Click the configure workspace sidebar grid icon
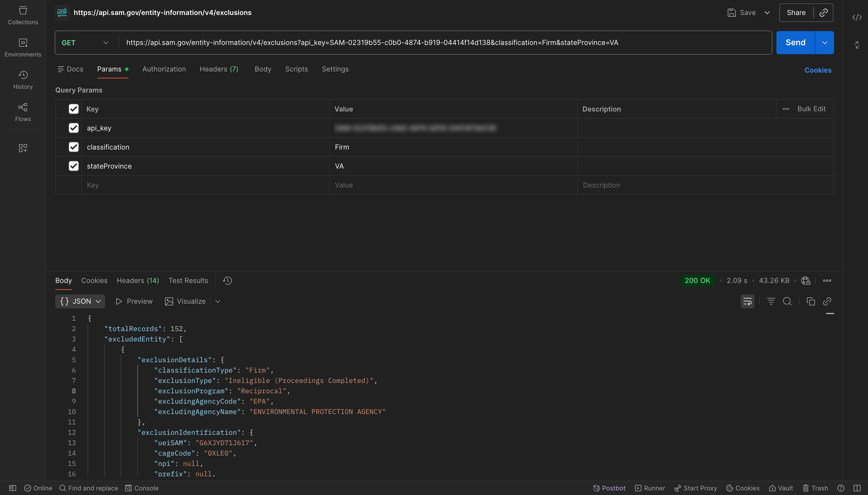Screen dimensions: 868x495 click(x=23, y=148)
